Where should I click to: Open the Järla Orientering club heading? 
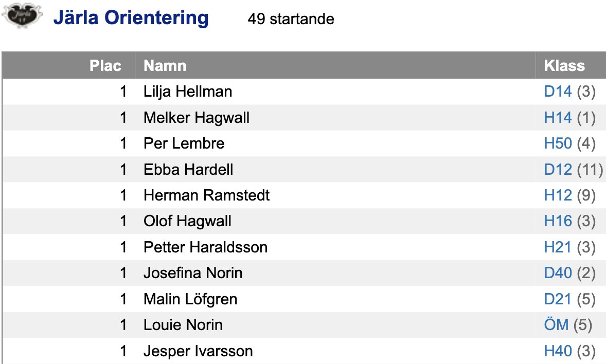click(131, 18)
